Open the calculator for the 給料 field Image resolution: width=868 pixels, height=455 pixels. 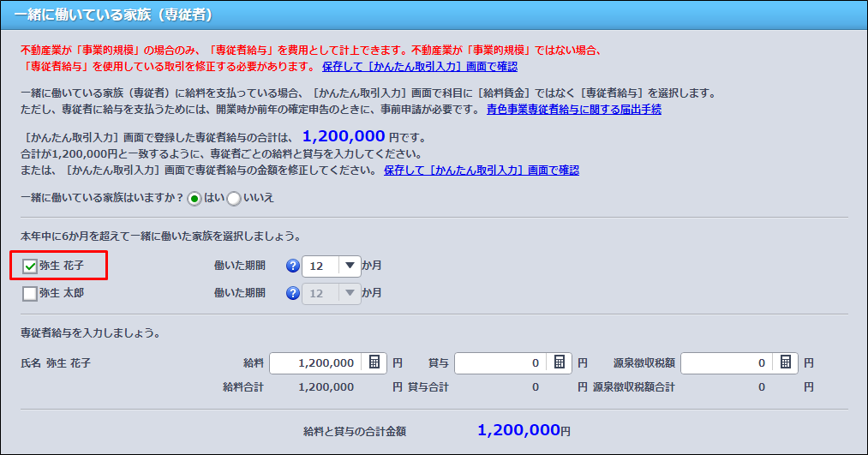(374, 362)
